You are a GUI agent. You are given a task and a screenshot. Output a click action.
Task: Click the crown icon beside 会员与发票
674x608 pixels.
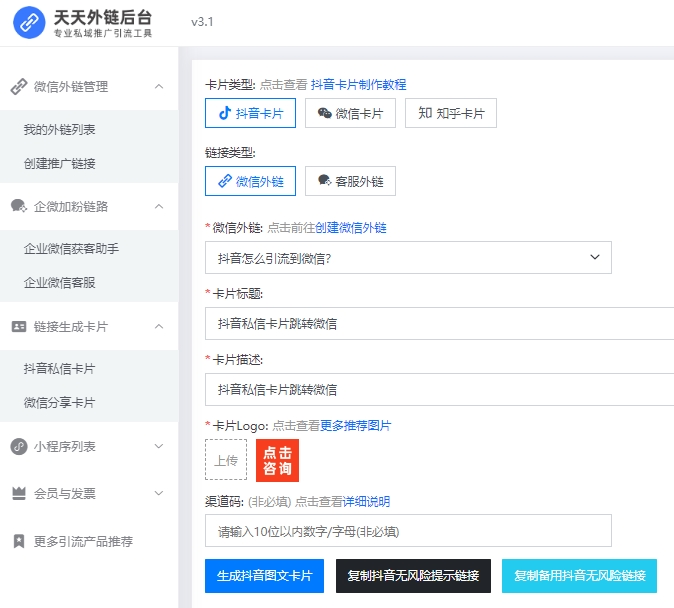pyautogui.click(x=18, y=494)
